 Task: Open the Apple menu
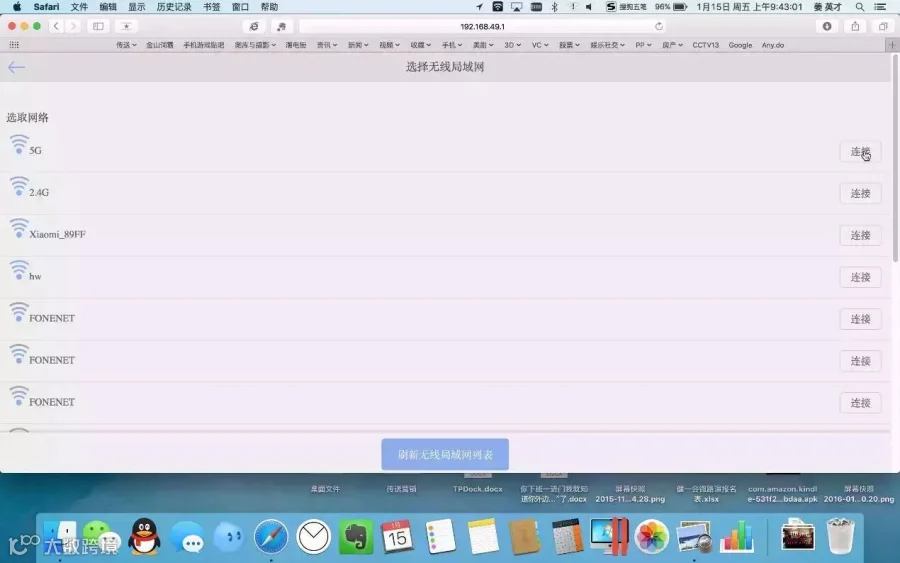point(17,7)
